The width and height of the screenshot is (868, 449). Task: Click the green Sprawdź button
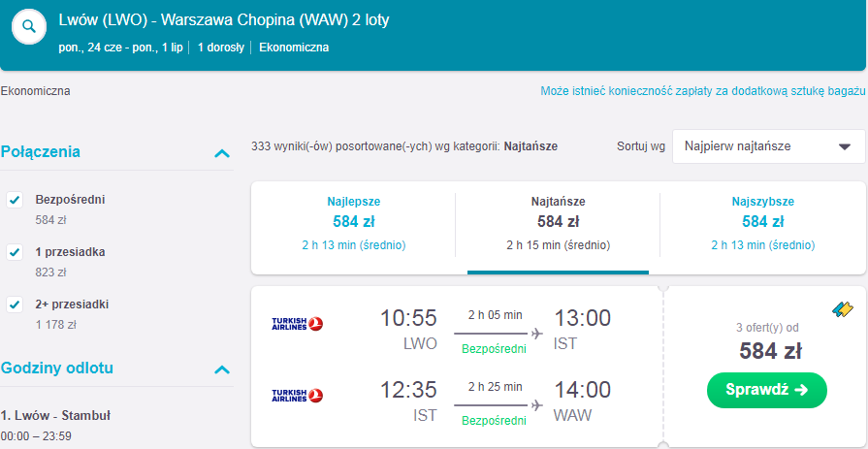coord(767,390)
